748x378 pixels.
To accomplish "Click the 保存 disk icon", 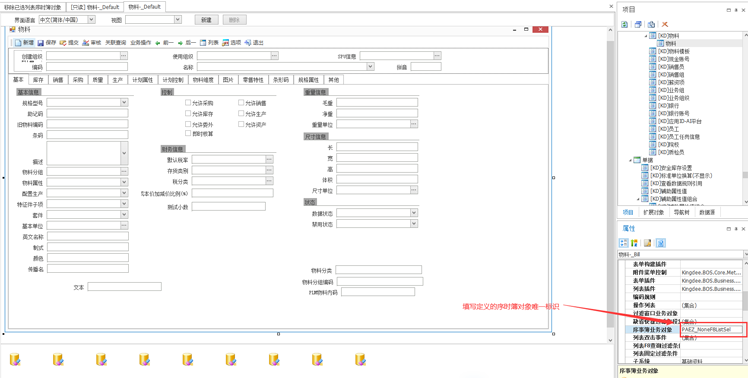I will (41, 42).
